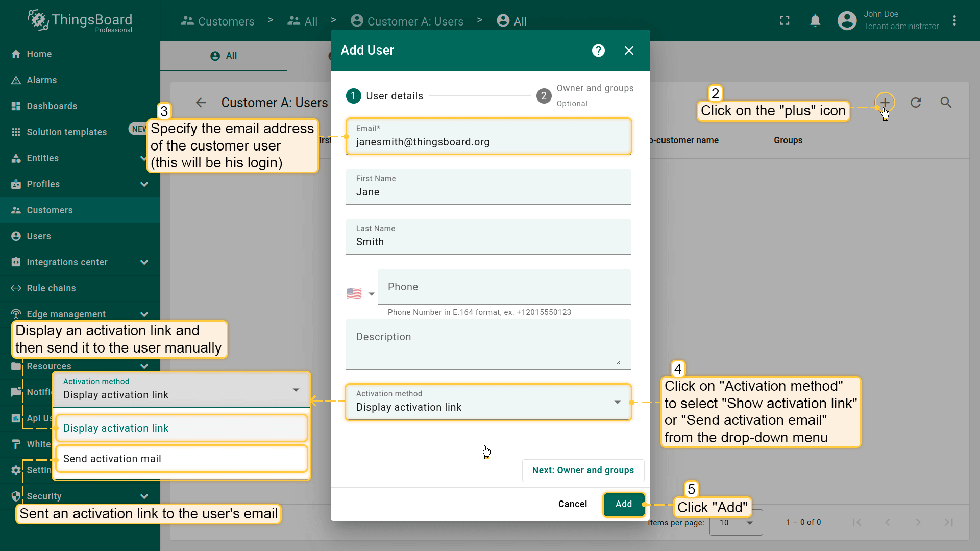Click Next: Owner and groups button
Image resolution: width=980 pixels, height=551 pixels.
coord(583,470)
